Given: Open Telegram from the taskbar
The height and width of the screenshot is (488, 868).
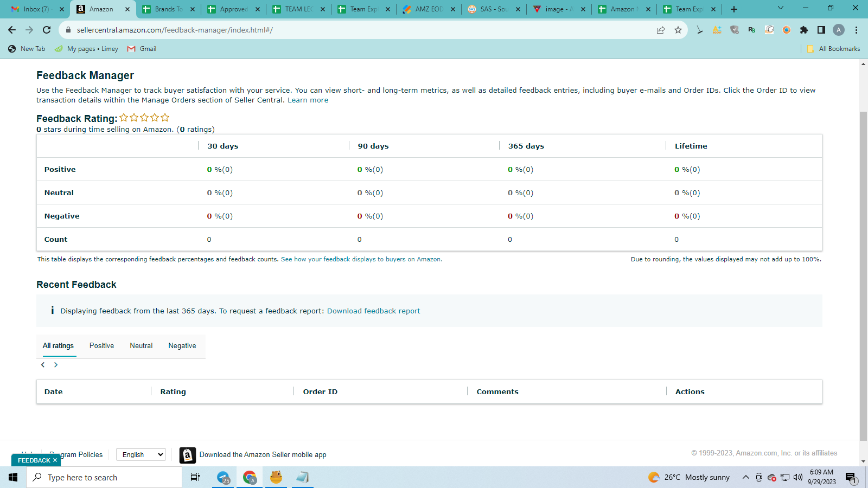Looking at the screenshot, I should pos(224,477).
